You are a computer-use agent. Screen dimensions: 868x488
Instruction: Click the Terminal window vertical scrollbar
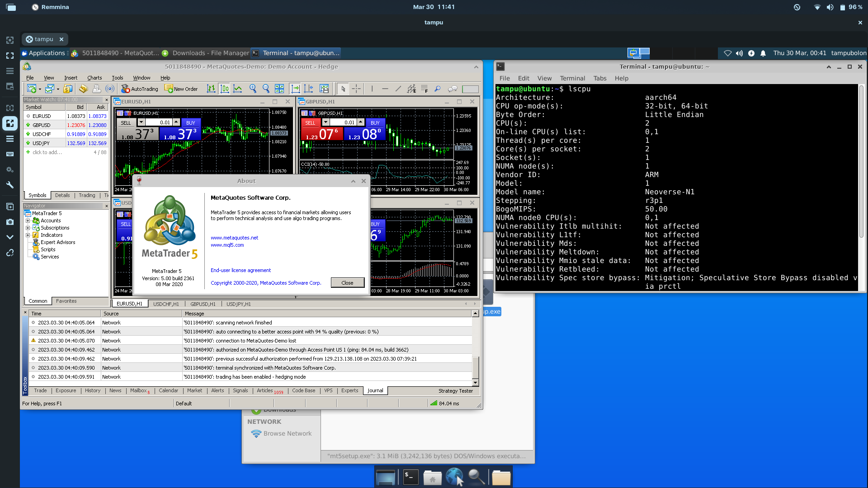(861, 188)
